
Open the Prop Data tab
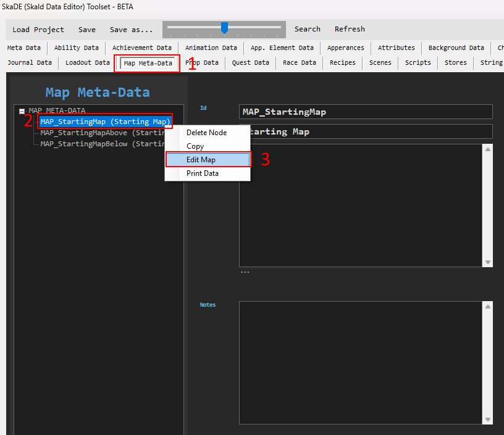coord(201,62)
